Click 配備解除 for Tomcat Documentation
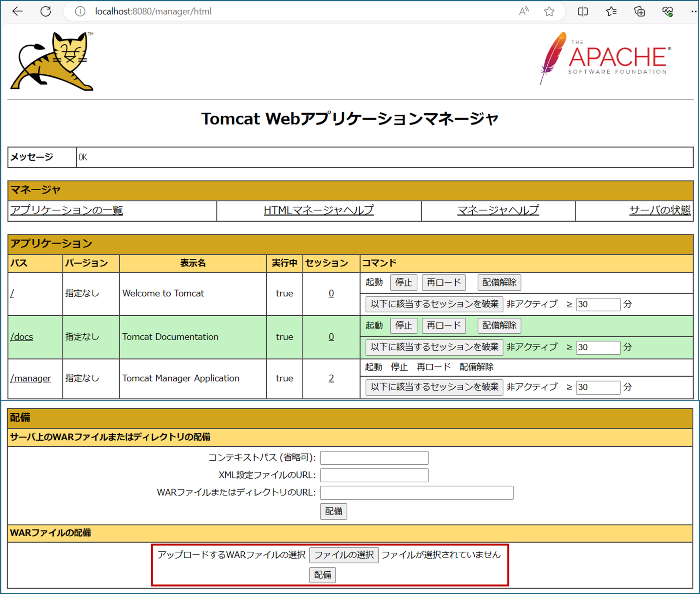Screen dimensions: 700x594 499,325
